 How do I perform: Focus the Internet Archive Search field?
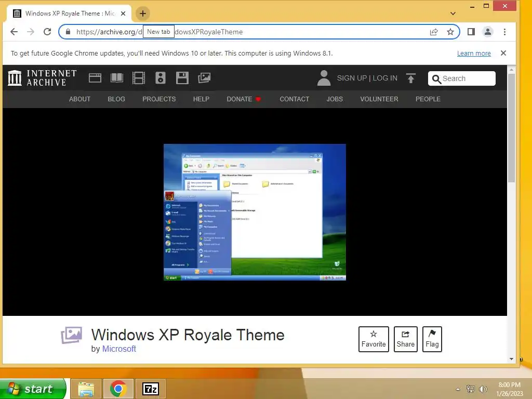tap(462, 78)
